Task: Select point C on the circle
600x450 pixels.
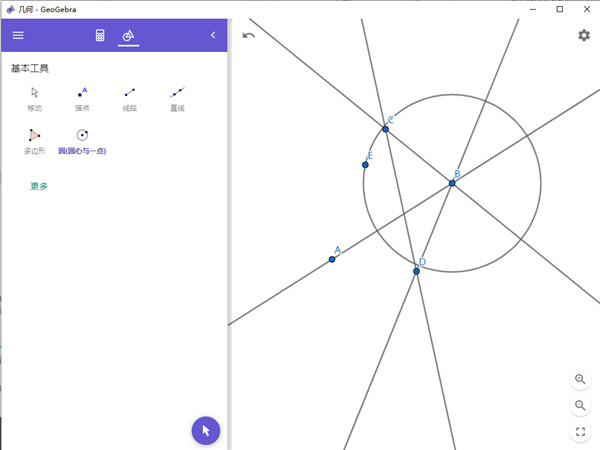Action: [x=385, y=129]
